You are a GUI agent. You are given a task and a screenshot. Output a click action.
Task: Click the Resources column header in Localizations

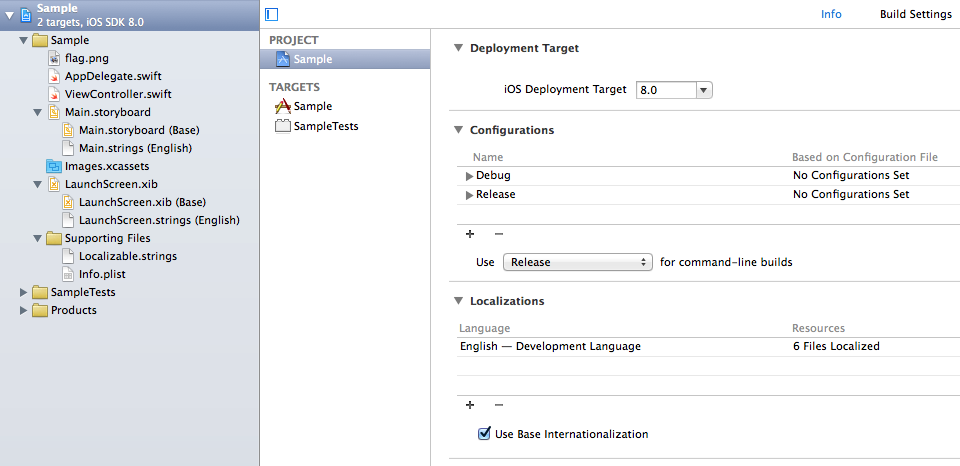point(818,328)
